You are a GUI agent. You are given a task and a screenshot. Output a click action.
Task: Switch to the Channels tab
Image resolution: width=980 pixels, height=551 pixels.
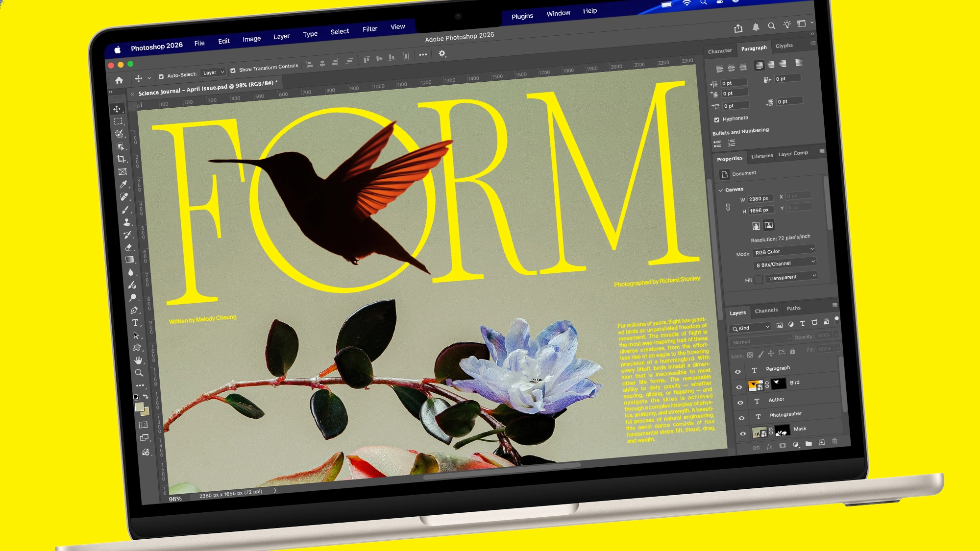766,311
